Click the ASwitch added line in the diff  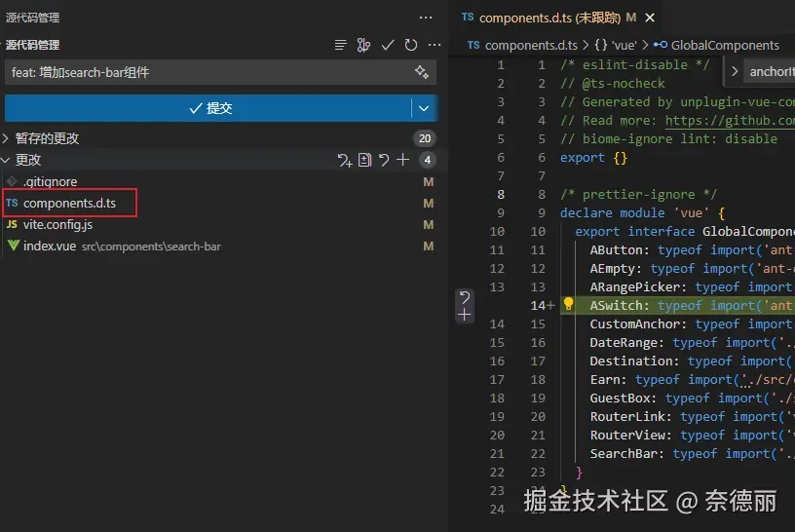pyautogui.click(x=677, y=305)
